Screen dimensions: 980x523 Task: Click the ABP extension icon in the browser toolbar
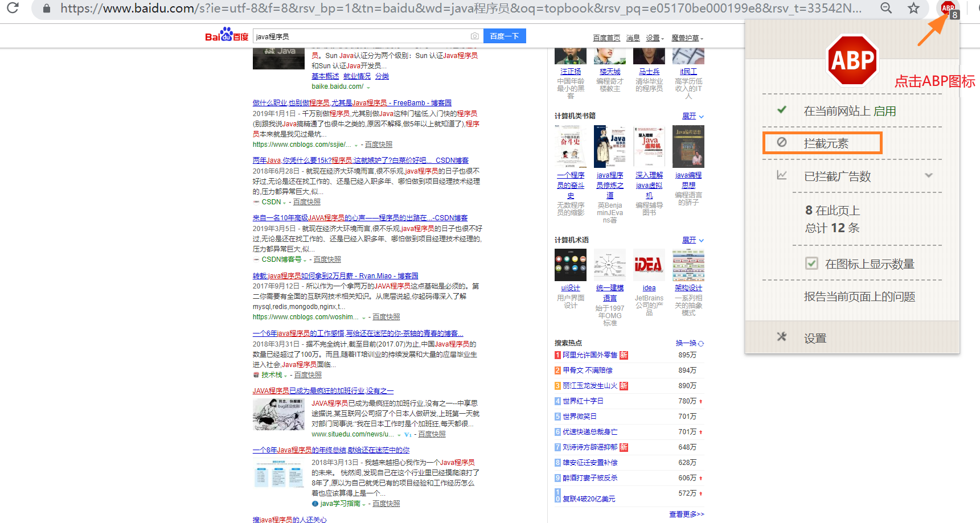point(947,9)
